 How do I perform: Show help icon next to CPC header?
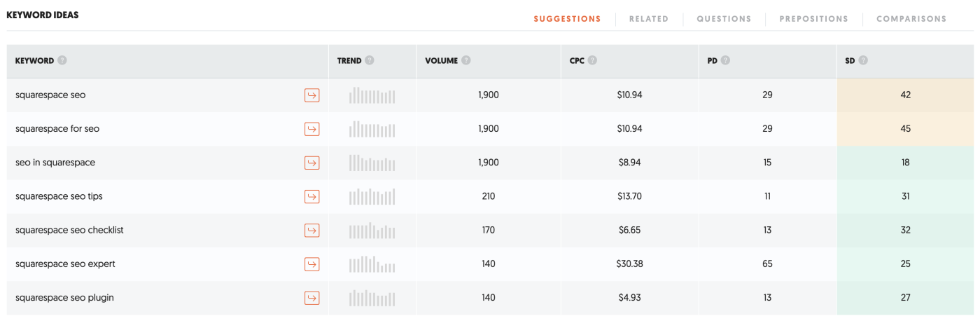pyautogui.click(x=592, y=61)
